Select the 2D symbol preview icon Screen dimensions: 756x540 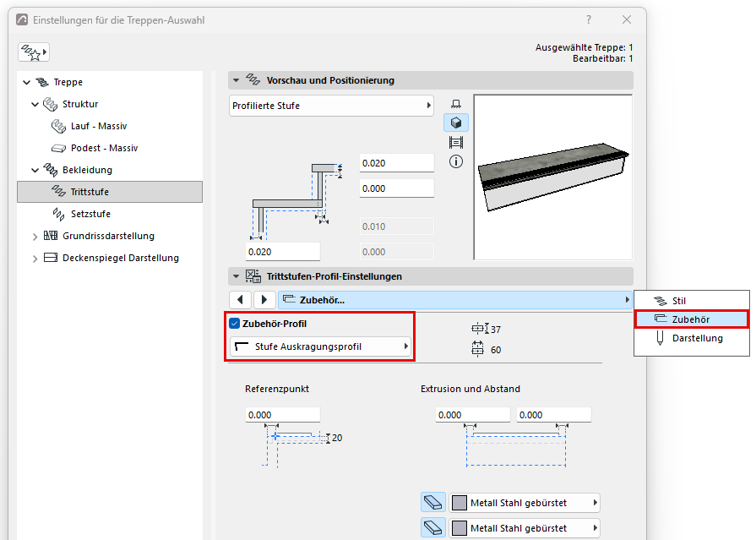[x=455, y=104]
